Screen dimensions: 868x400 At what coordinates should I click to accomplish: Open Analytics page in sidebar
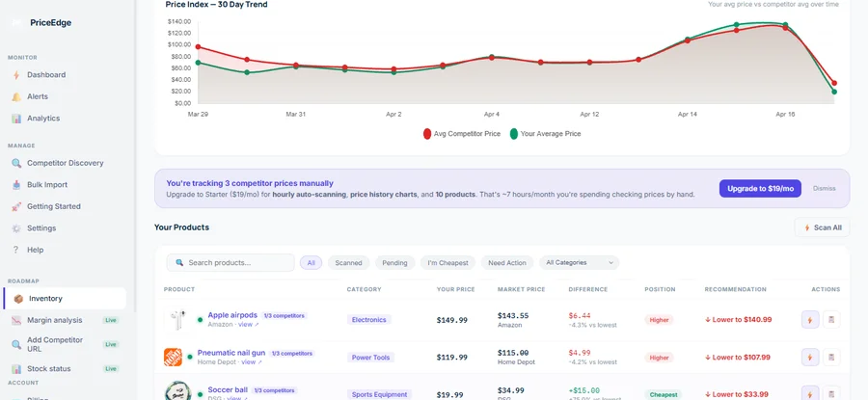pos(43,119)
